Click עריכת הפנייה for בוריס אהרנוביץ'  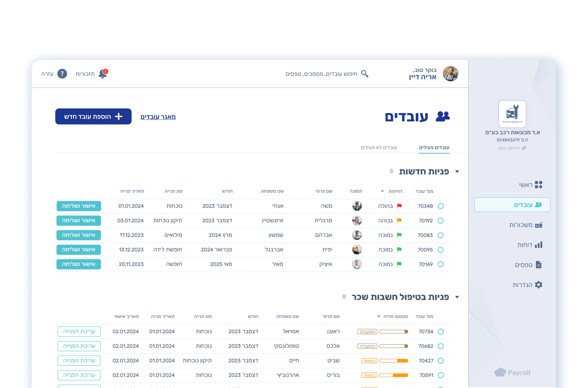[x=79, y=375]
